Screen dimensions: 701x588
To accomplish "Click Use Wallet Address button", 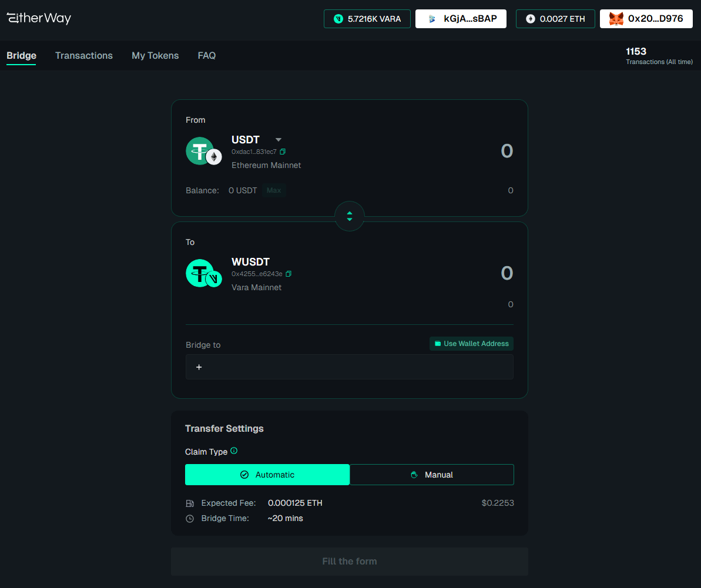I will click(x=472, y=344).
